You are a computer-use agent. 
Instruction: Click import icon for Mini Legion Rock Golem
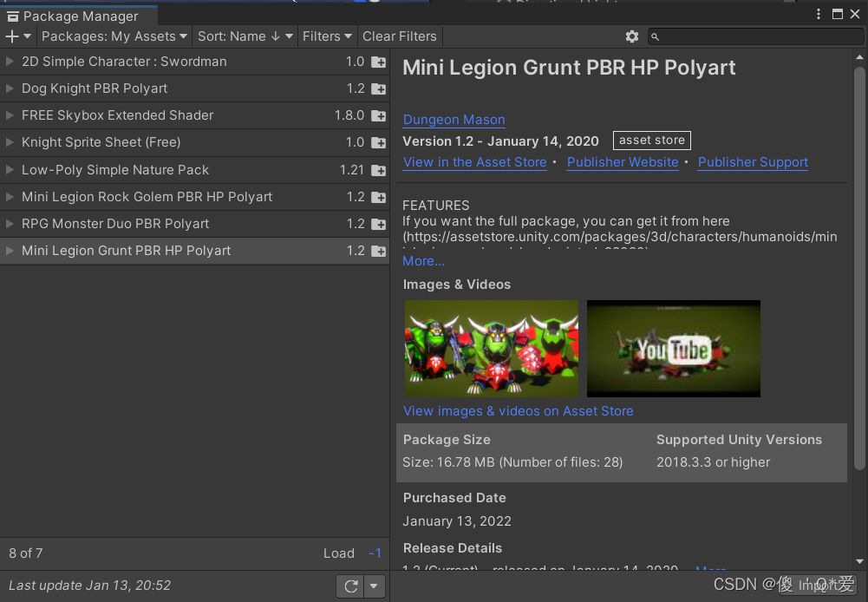(379, 197)
